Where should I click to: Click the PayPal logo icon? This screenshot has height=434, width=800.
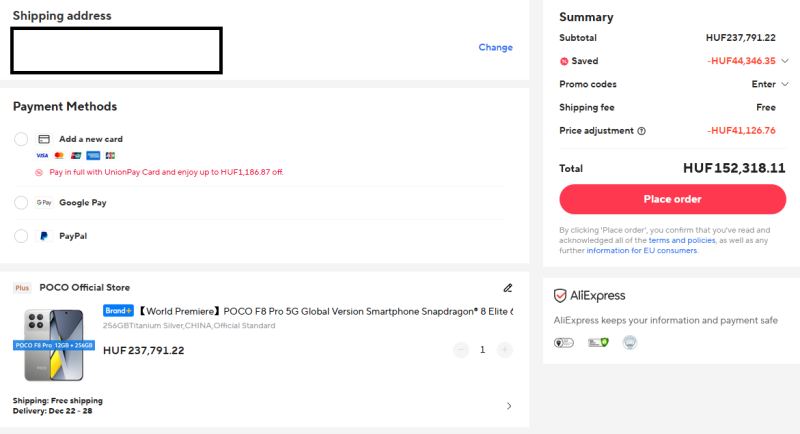click(44, 236)
